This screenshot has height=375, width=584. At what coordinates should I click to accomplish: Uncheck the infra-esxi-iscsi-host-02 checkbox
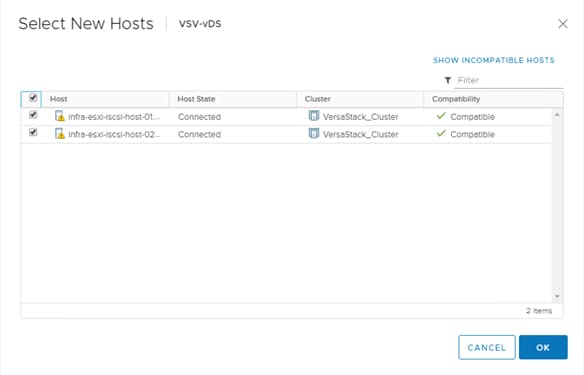click(33, 132)
